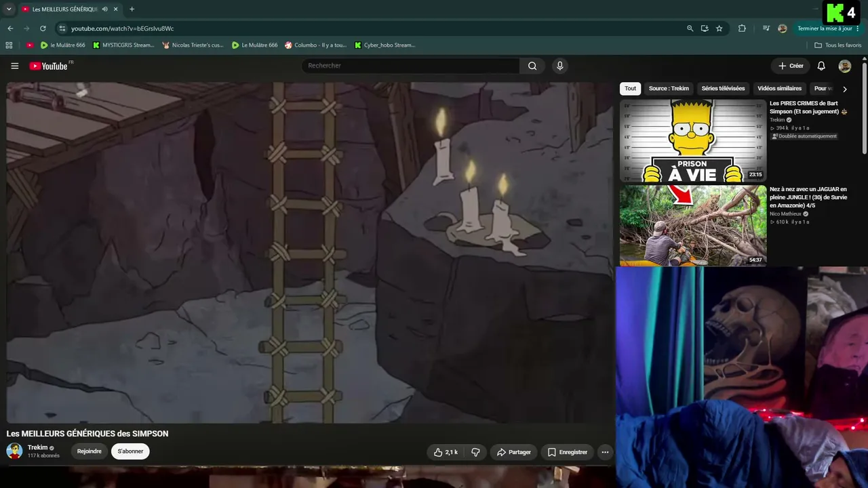Image resolution: width=868 pixels, height=488 pixels.
Task: Open Les PIRES CRIMES de Bart Simpson title
Action: (808, 107)
